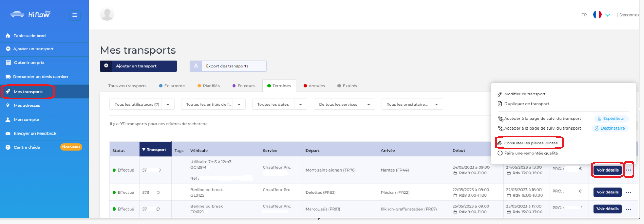Open Tableau de bord home icon
644x224 pixels.
[8, 36]
